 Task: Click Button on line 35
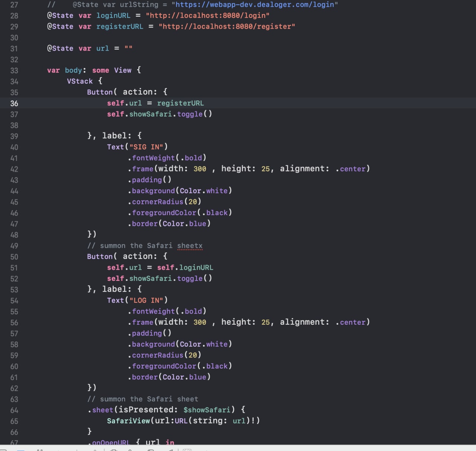(100, 92)
